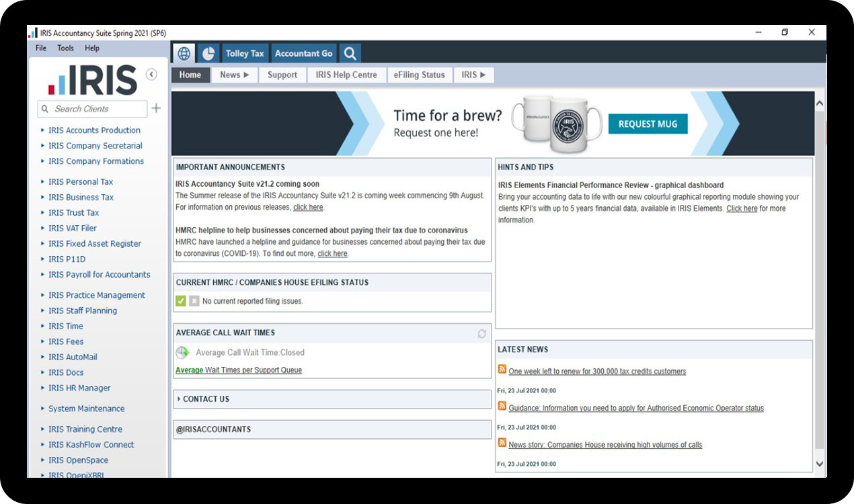Image resolution: width=854 pixels, height=504 pixels.
Task: Click the magnifier search icon in toolbar
Action: pyautogui.click(x=349, y=54)
